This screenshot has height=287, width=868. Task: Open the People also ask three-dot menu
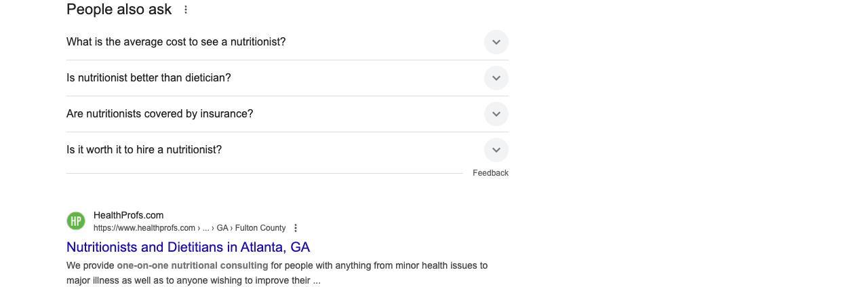tap(186, 10)
